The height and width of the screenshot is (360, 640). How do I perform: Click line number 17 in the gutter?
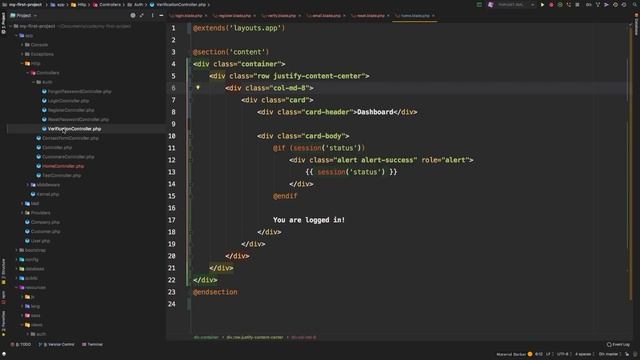172,220
